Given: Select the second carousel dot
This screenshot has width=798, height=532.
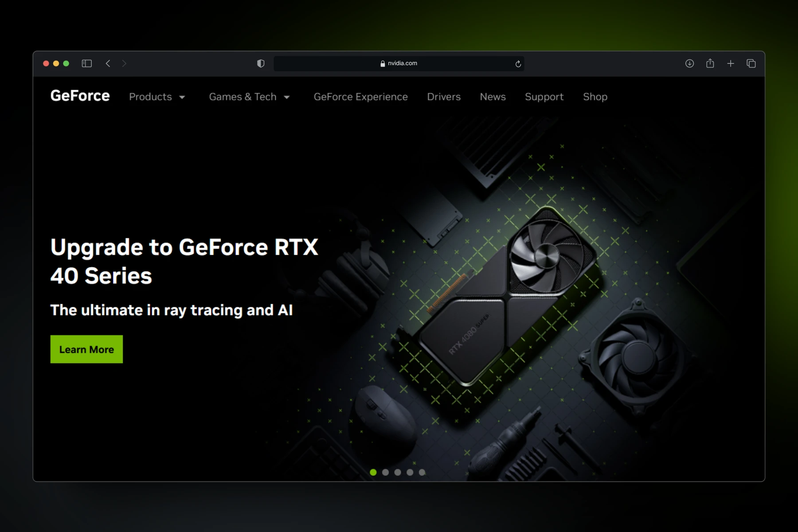Looking at the screenshot, I should point(385,472).
